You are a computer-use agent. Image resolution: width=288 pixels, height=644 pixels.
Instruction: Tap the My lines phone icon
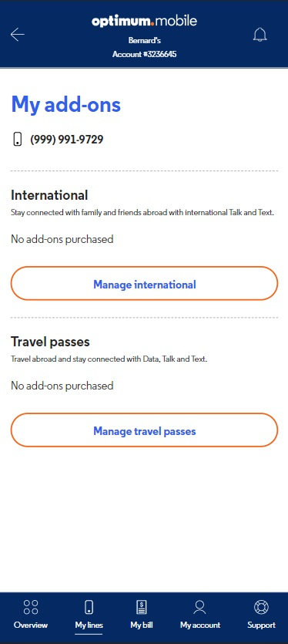tap(89, 607)
